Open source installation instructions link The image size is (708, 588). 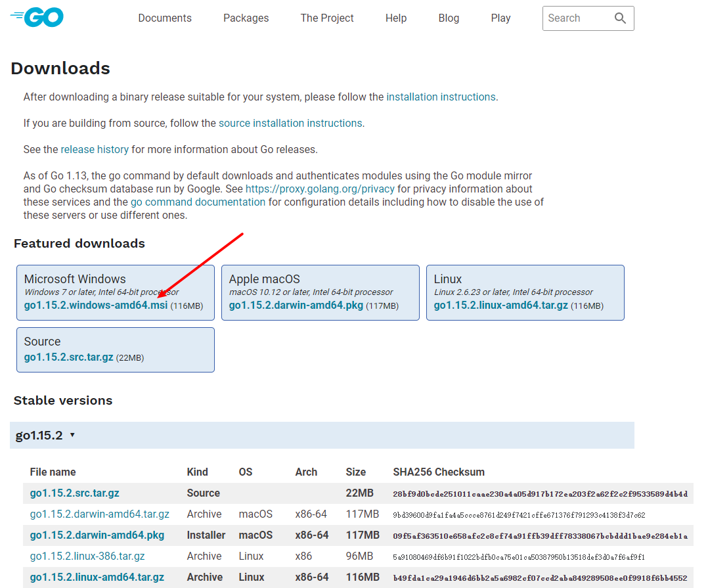coord(290,123)
